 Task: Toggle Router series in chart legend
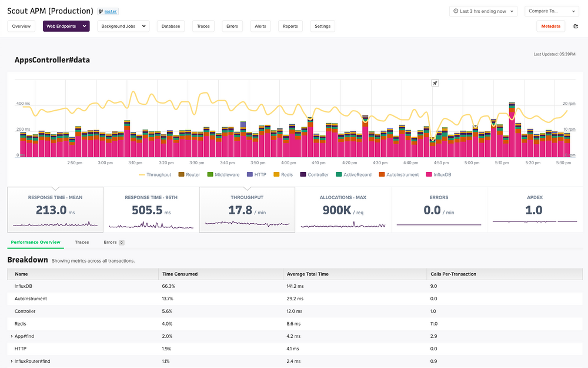pos(189,175)
